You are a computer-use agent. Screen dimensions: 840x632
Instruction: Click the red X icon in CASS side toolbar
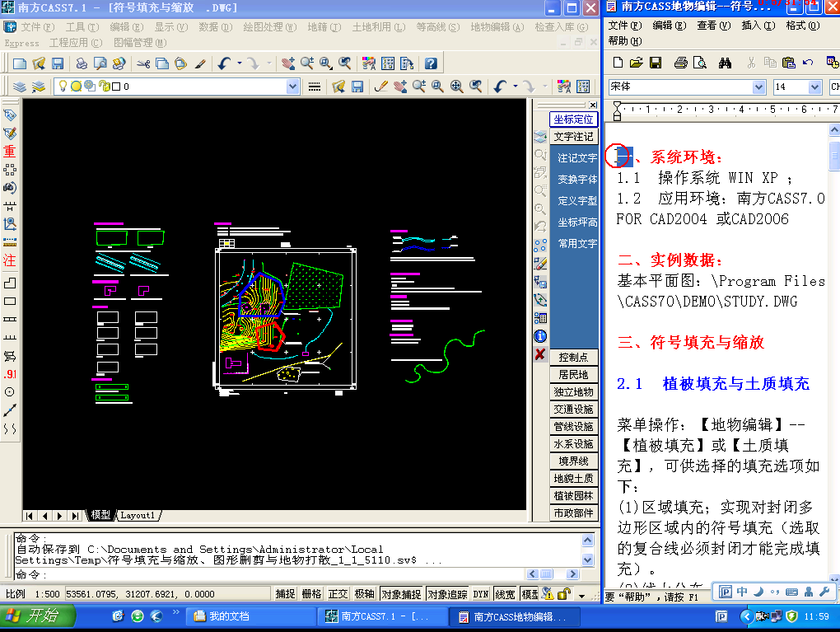(x=540, y=354)
